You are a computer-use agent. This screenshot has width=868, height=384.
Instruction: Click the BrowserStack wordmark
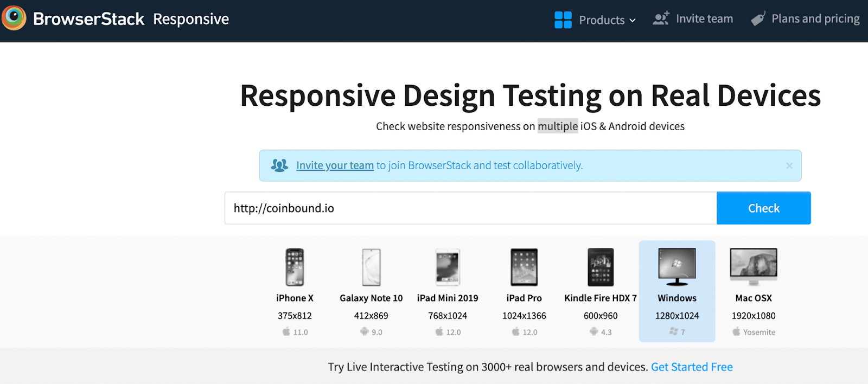tap(88, 19)
